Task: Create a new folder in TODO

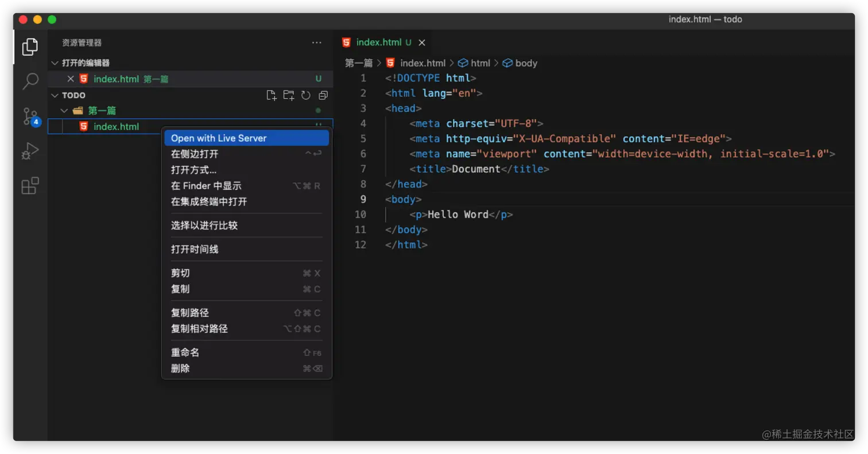Action: [289, 95]
